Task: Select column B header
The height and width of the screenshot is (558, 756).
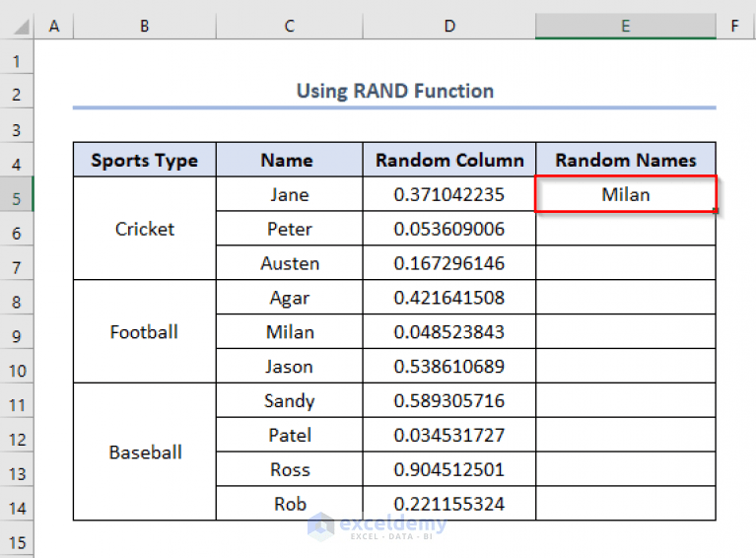Action: click(x=145, y=26)
